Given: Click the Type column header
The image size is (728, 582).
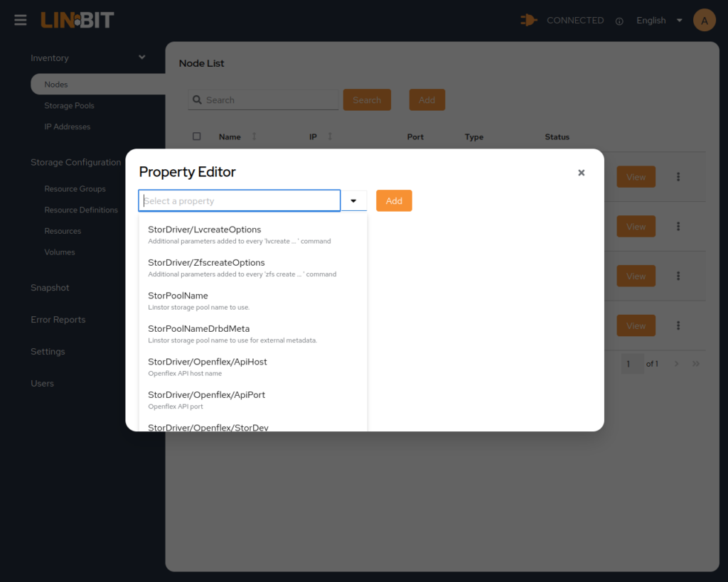Looking at the screenshot, I should (474, 137).
